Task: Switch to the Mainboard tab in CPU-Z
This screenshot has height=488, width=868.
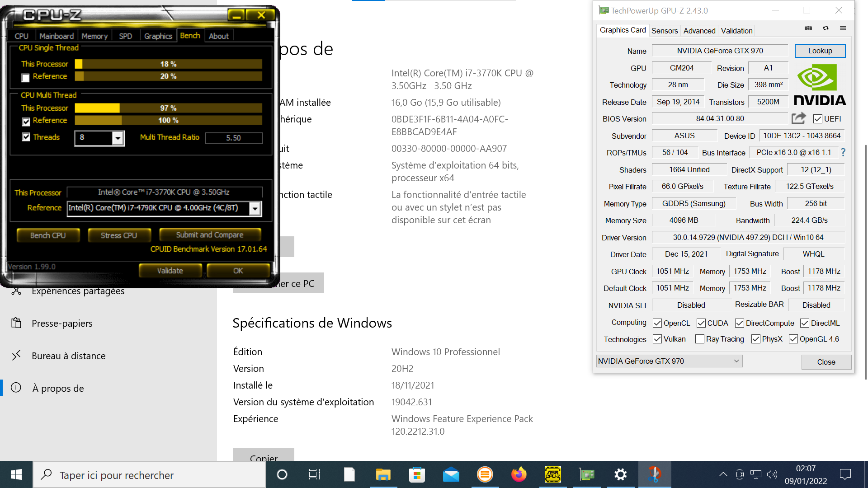Action: click(x=57, y=36)
